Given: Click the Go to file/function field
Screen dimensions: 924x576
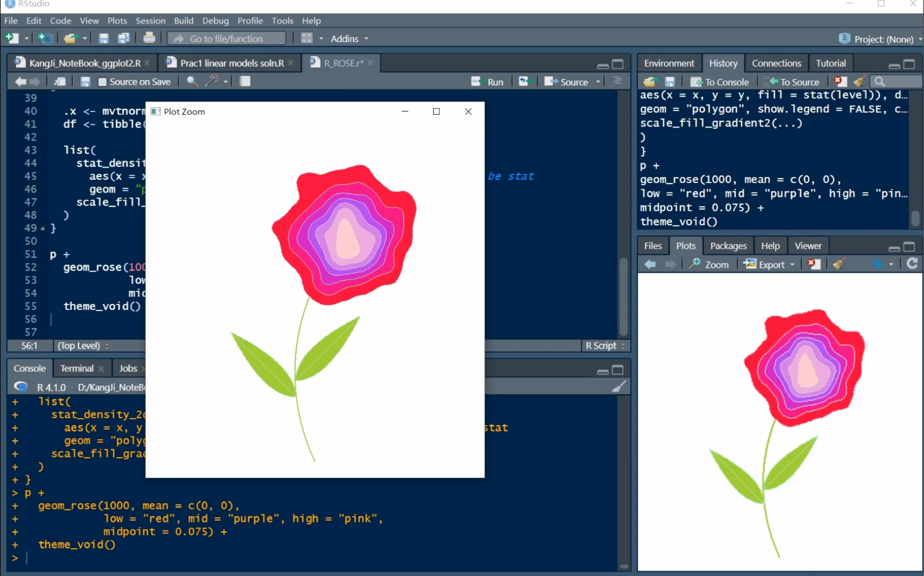Looking at the screenshot, I should click(x=227, y=39).
